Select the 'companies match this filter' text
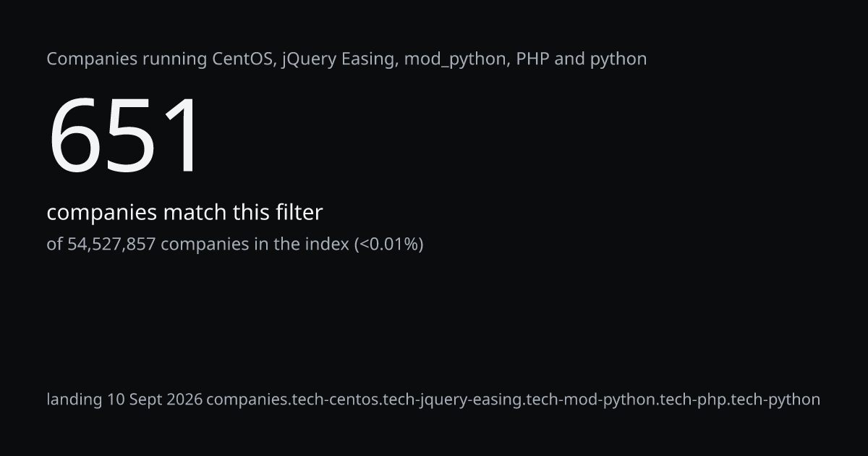 (x=184, y=213)
